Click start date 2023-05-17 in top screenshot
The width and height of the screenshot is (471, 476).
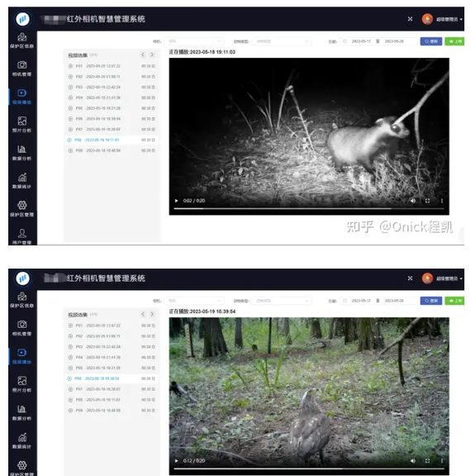361,41
